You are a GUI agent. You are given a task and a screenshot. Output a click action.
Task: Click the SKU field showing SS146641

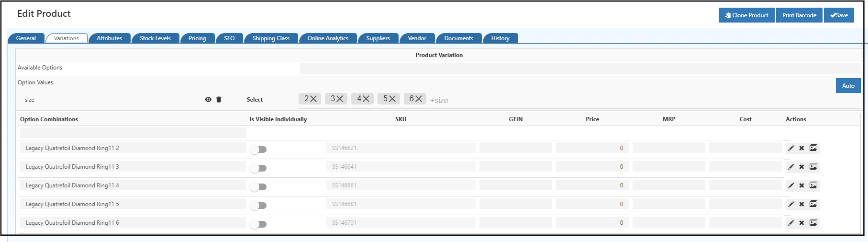tap(401, 167)
